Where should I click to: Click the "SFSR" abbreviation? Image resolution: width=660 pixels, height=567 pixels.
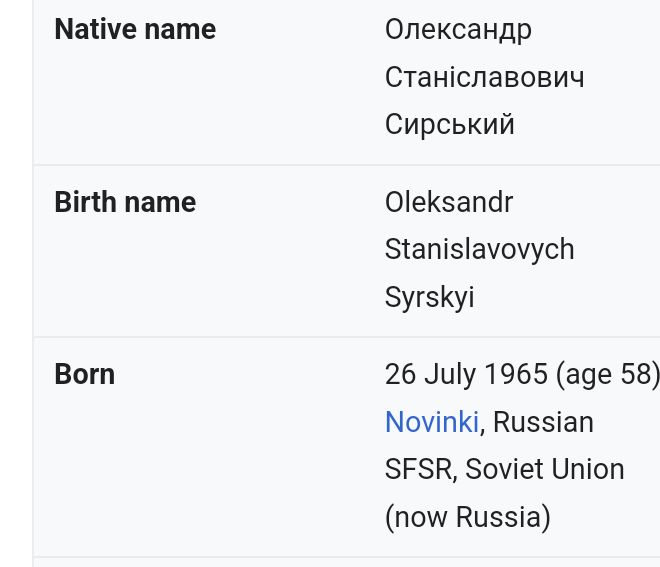418,469
